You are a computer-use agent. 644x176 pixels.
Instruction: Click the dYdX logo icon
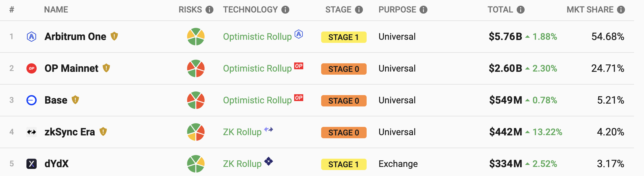pos(32,164)
